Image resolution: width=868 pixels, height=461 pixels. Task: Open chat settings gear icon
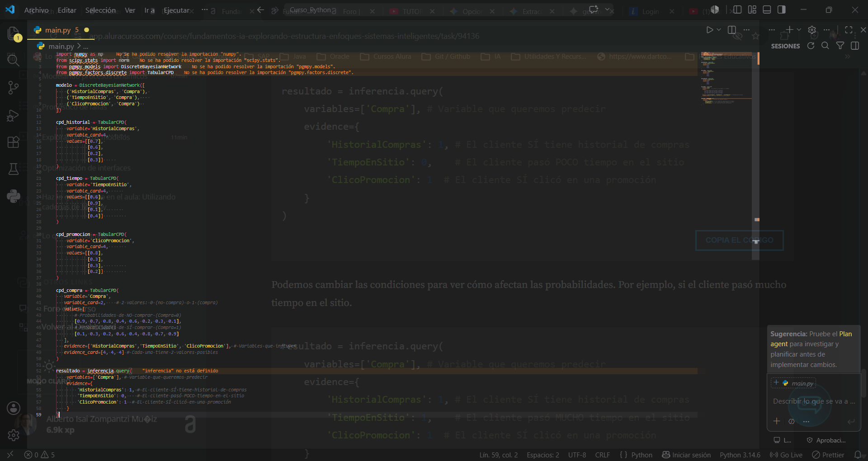(812, 29)
